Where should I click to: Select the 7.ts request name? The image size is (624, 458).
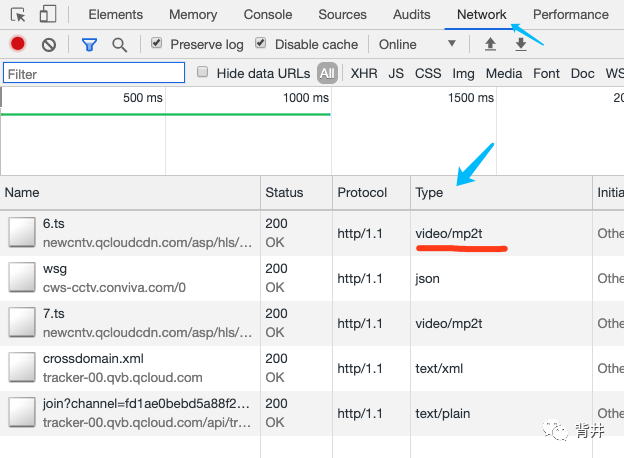coord(54,314)
